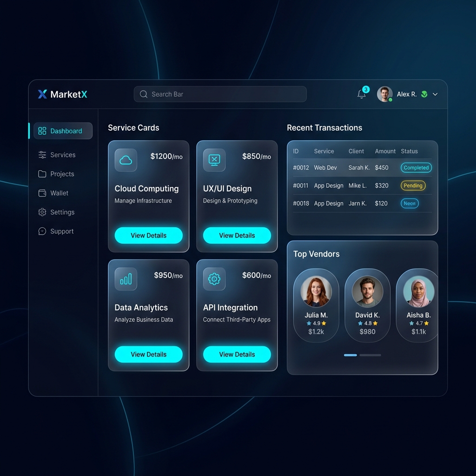Click client name Sarah K.
476x476 pixels.
pyautogui.click(x=359, y=167)
